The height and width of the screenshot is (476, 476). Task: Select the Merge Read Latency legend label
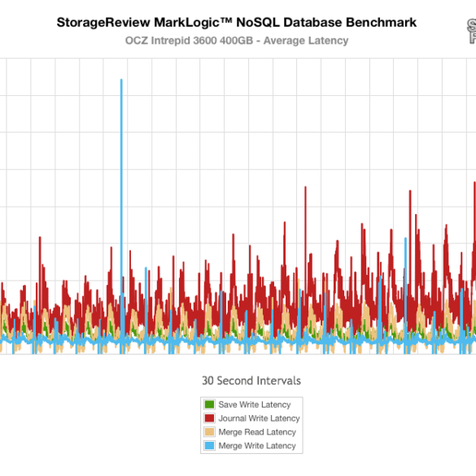(x=257, y=432)
